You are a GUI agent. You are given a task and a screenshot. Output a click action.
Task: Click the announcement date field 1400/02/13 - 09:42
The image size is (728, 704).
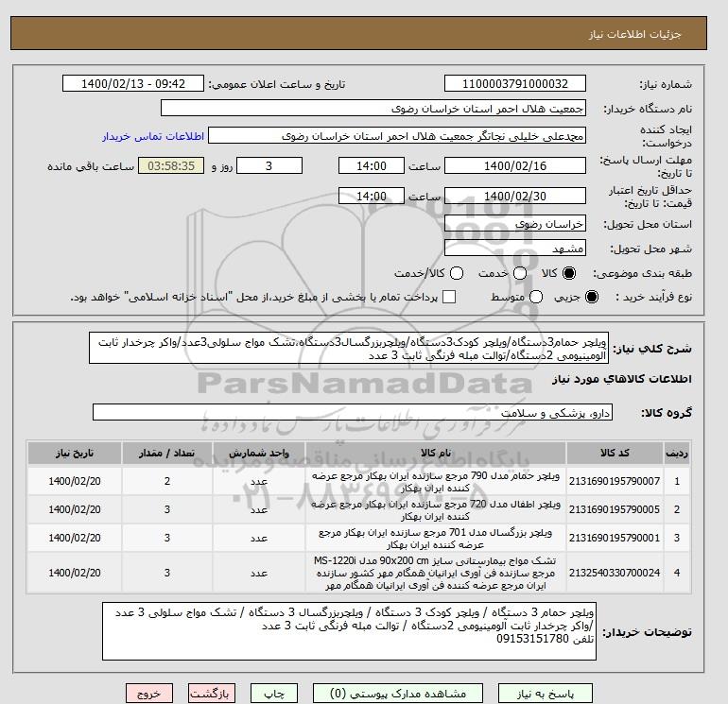click(x=132, y=83)
